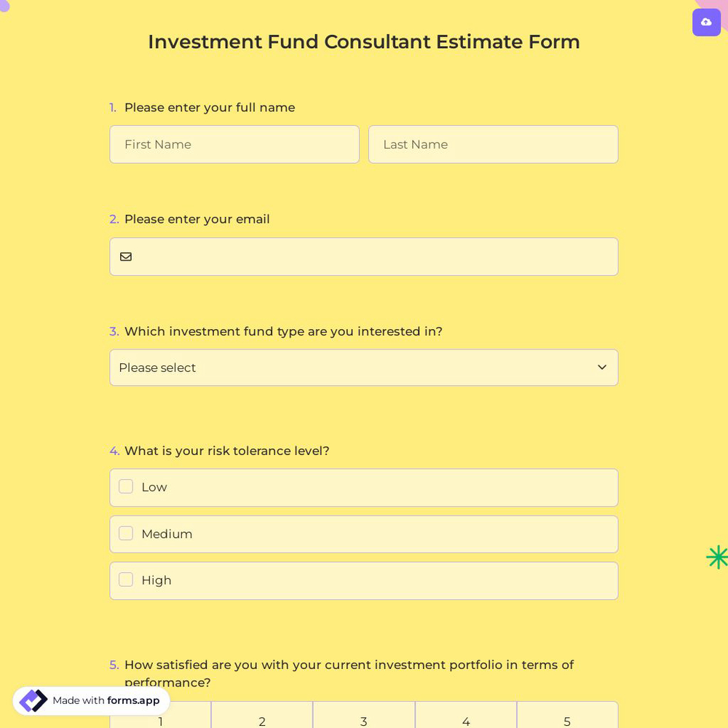This screenshot has width=728, height=728.
Task: Click the 'Made with forms.app' badge
Action: (x=91, y=700)
